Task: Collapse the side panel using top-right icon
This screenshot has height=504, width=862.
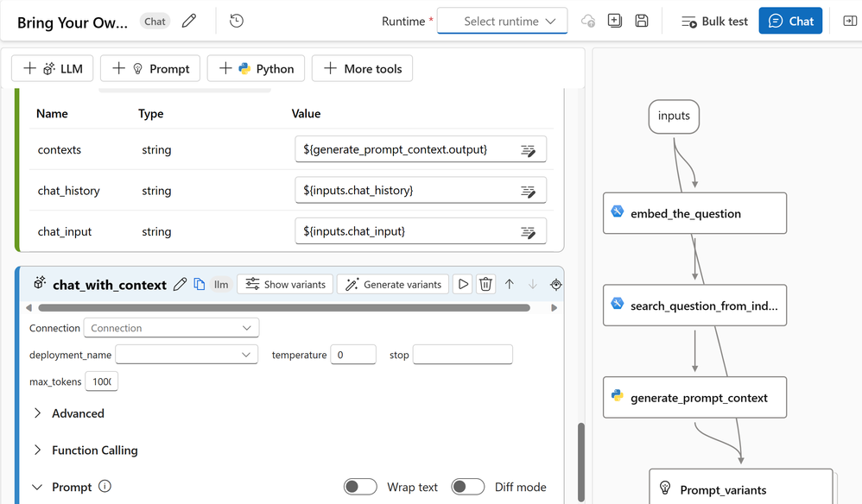Action: click(849, 21)
